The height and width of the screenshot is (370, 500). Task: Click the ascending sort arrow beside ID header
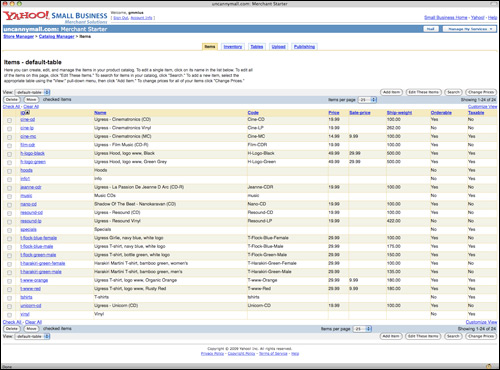point(27,113)
